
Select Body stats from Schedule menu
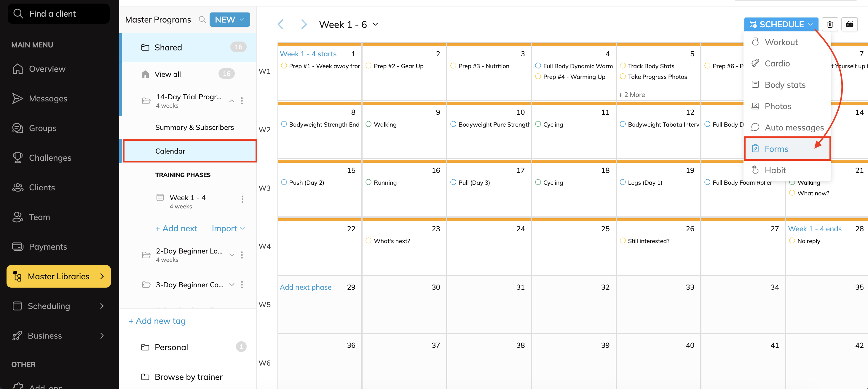tap(787, 85)
